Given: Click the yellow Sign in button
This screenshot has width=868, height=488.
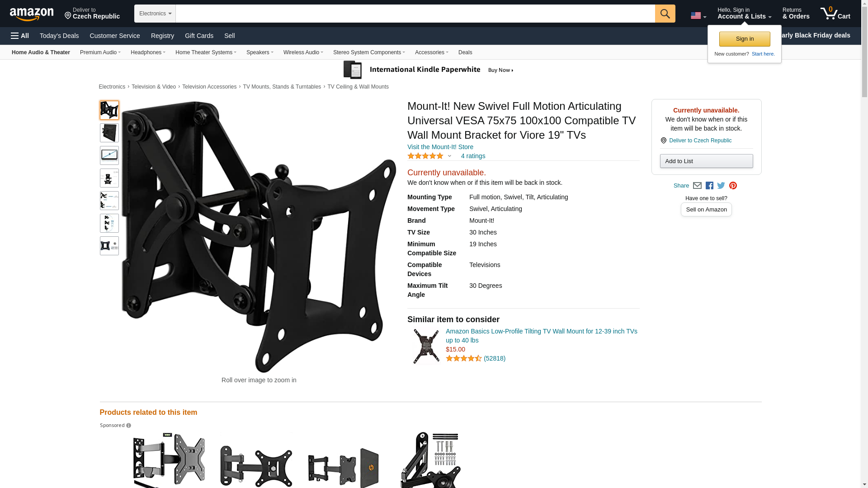Looking at the screenshot, I should tap(745, 39).
